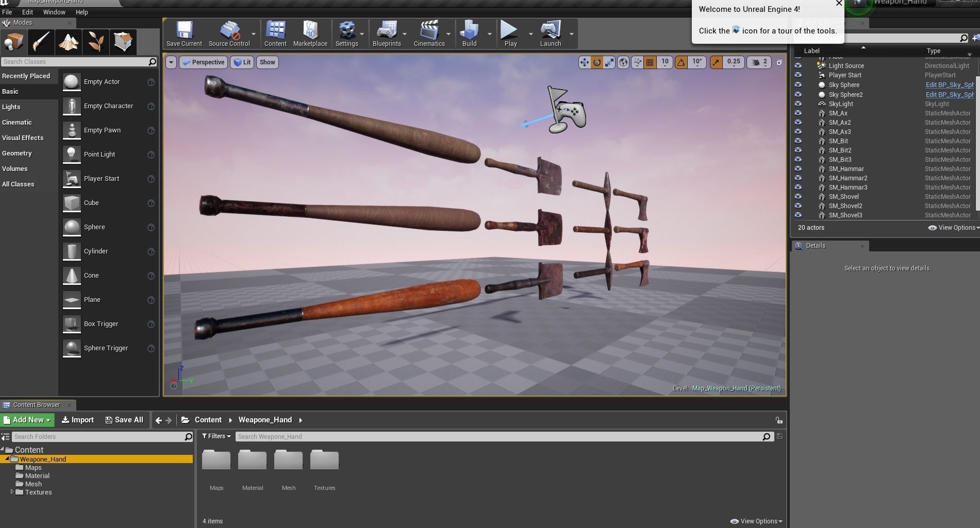Open the Mesh folder thumbnail
The height and width of the screenshot is (528, 980).
point(288,460)
